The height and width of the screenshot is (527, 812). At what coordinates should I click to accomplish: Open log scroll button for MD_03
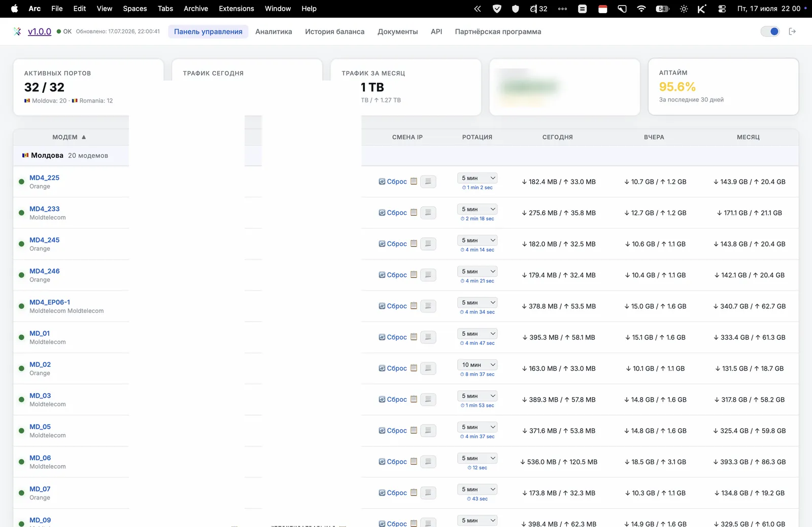point(428,400)
